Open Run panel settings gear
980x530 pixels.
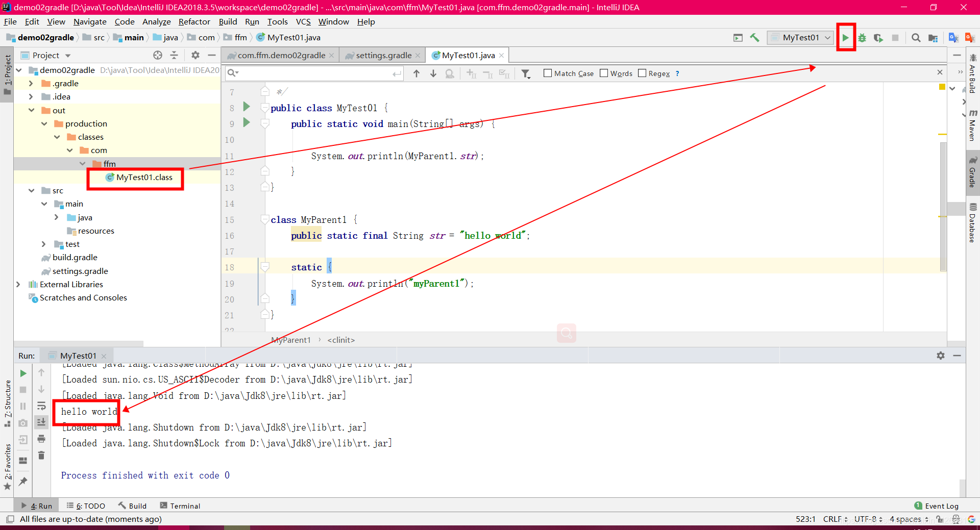pyautogui.click(x=941, y=356)
